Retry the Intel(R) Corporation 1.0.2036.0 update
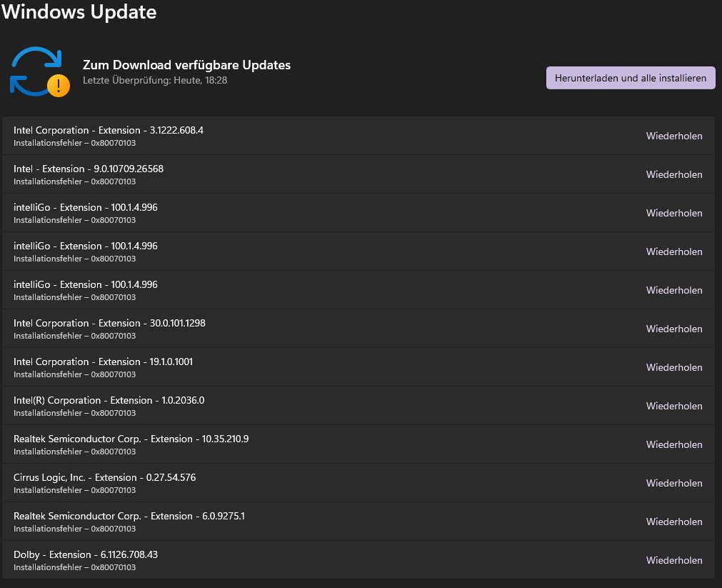 point(674,406)
